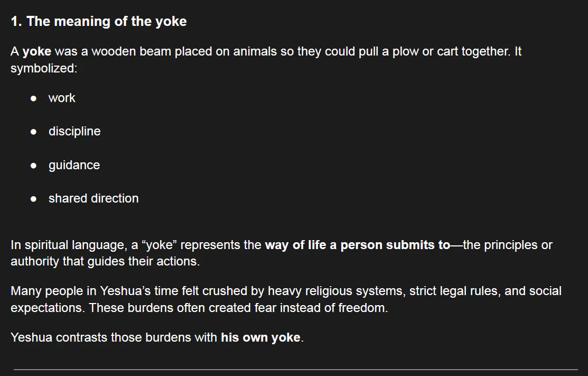Click the bullet dot beside "shared direction"

pyautogui.click(x=34, y=199)
